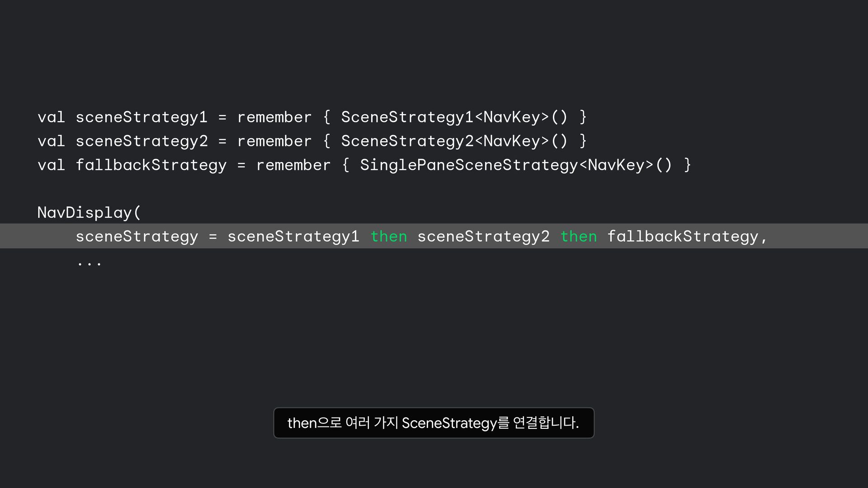
Task: Click the 'sceneStrategy' parameter in highlighted line
Action: pyautogui.click(x=137, y=236)
